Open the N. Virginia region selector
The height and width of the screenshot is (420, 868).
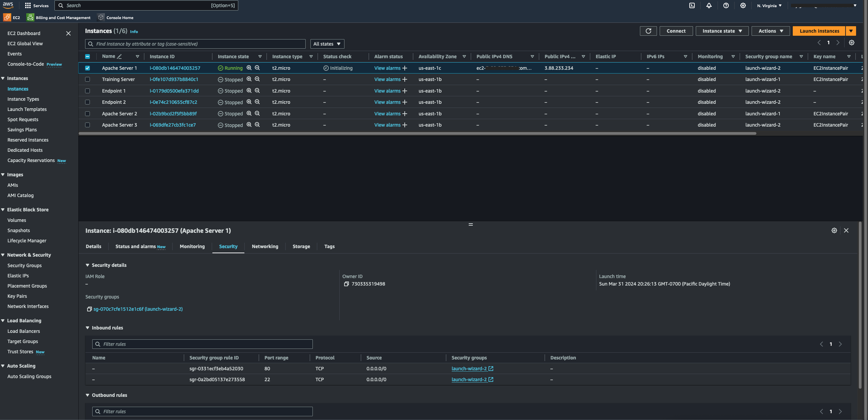[x=769, y=5]
